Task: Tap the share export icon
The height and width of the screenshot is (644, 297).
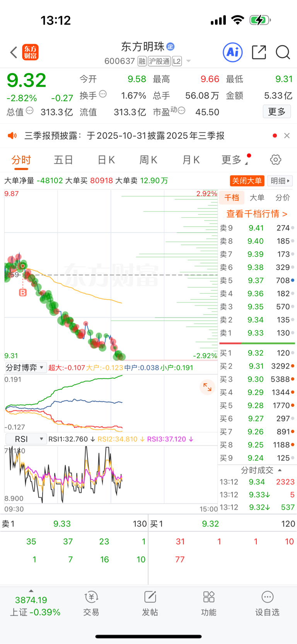Action: (259, 52)
